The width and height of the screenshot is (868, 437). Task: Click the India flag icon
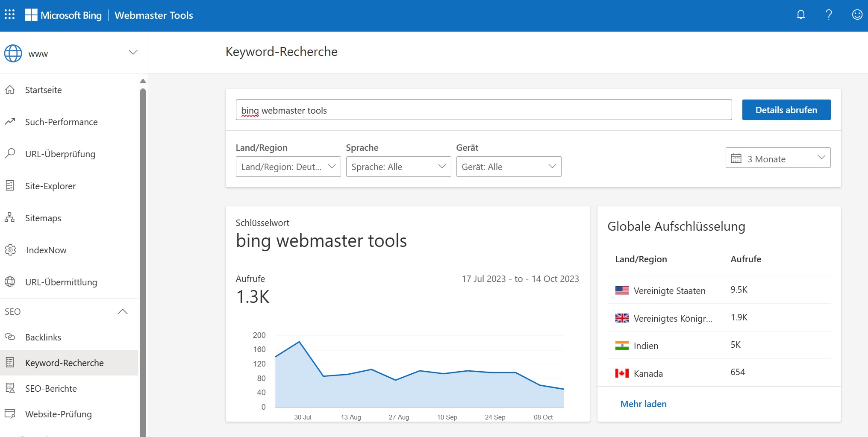pos(622,346)
